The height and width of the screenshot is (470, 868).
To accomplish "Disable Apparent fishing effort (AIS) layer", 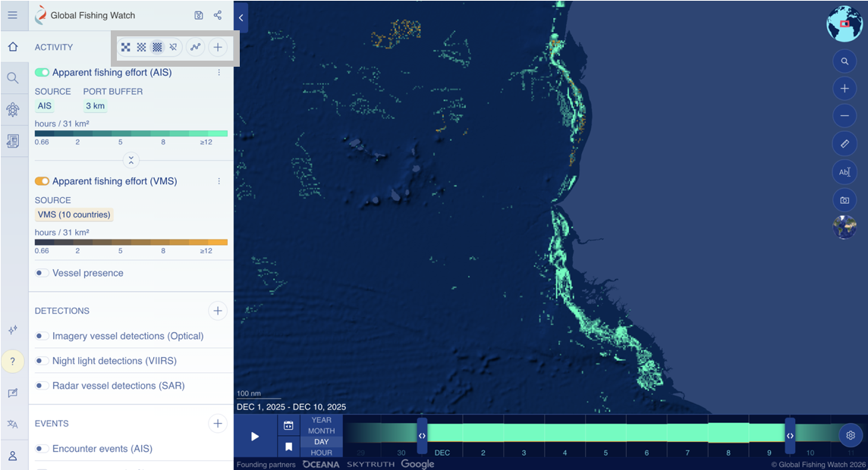I will pos(42,73).
